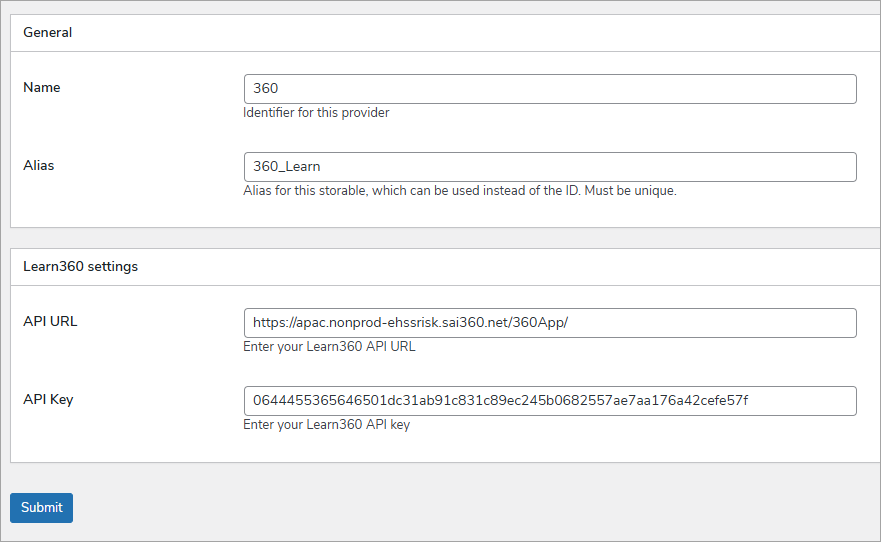Click the 'Identifier for this provider' hint
The height and width of the screenshot is (542, 881).
click(x=316, y=113)
